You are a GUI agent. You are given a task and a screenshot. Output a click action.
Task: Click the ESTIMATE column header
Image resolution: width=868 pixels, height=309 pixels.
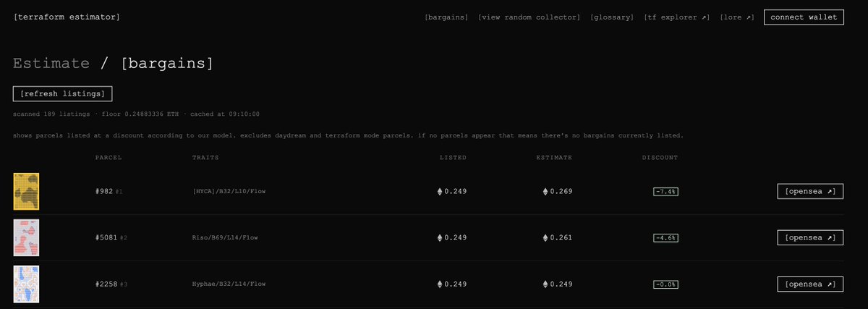click(554, 157)
